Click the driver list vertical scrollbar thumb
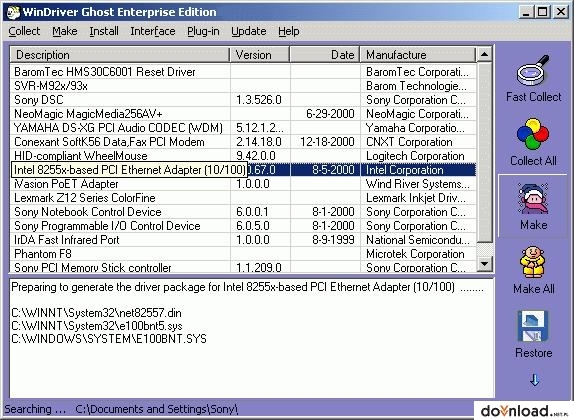Image resolution: width=574 pixels, height=420 pixels. click(x=485, y=152)
